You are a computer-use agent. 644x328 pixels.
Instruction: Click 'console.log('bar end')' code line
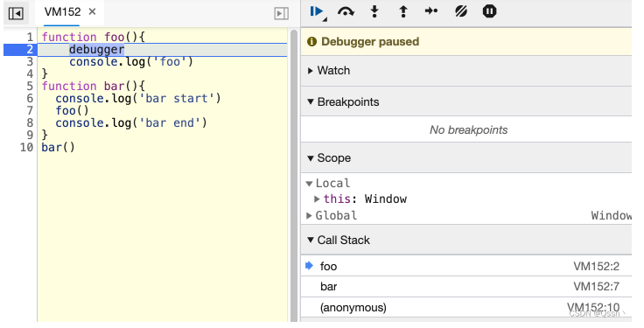coord(131,123)
